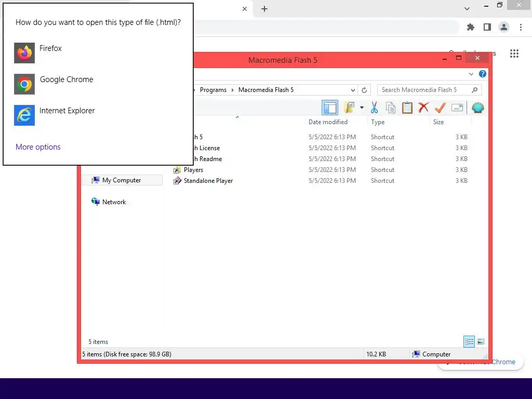
Task: Maximize the Macromedia Flash 5 window
Action: coord(458,58)
